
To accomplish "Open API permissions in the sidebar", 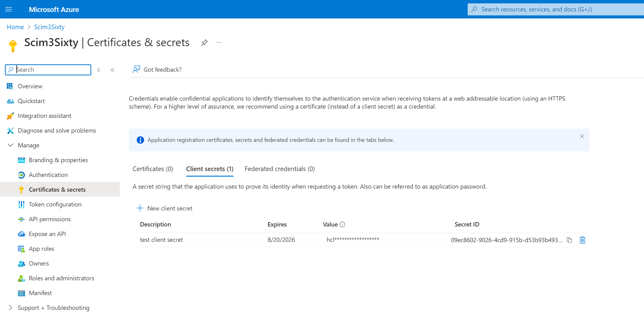I will (x=50, y=219).
